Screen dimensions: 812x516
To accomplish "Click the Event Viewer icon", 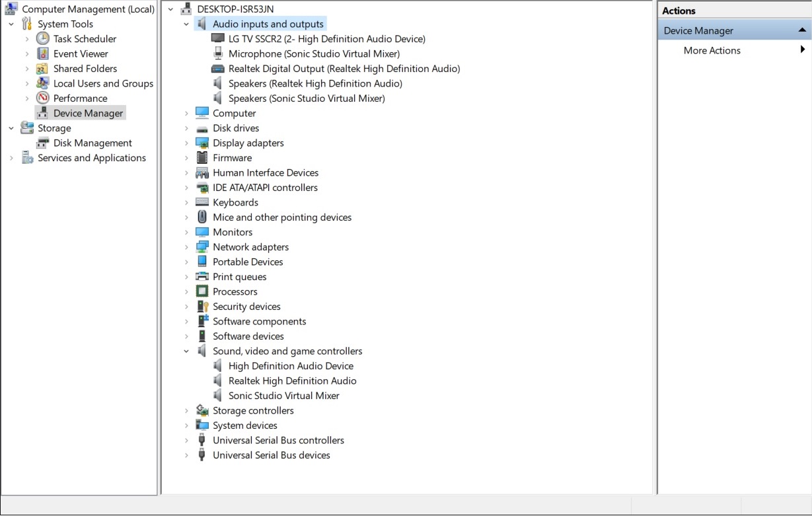I will tap(43, 54).
